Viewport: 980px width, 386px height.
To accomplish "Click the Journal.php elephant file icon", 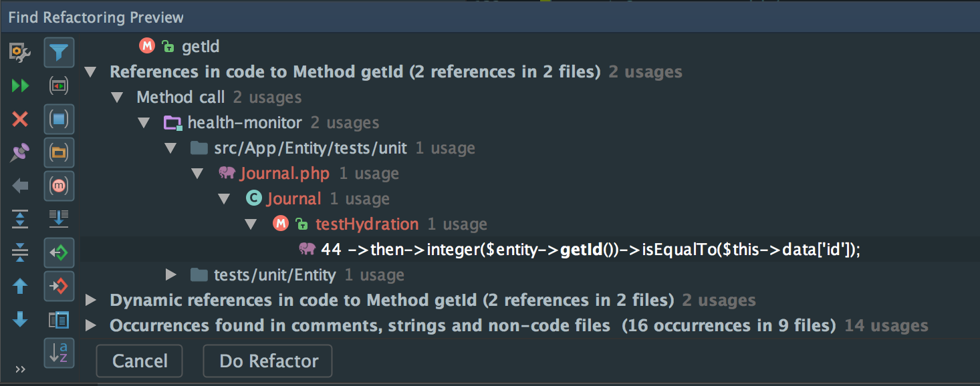I will (227, 173).
